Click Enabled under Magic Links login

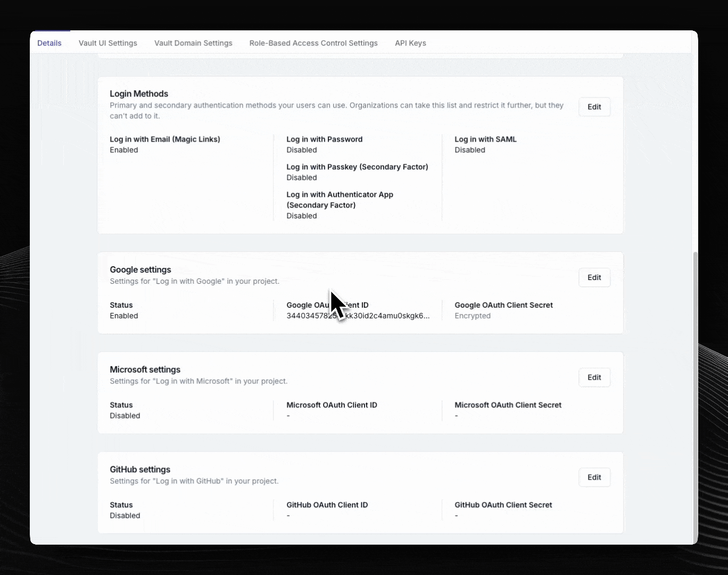pyautogui.click(x=124, y=150)
